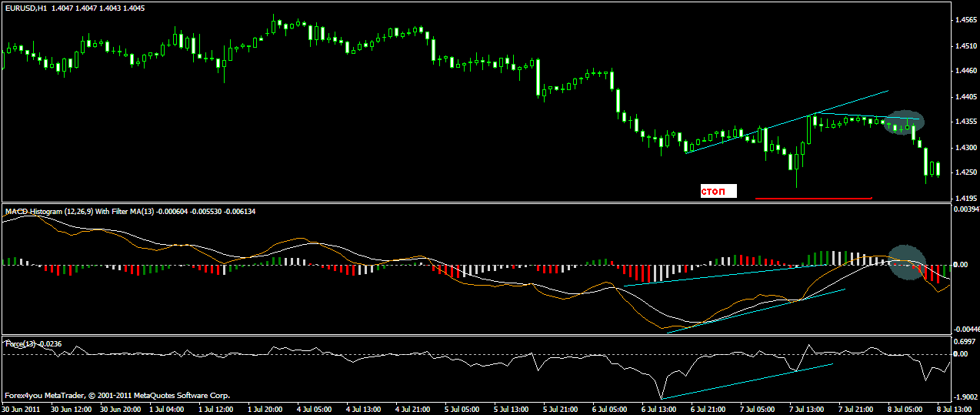Click divider between price chart and MACD window
Screen dimensions: 980x415
tap(477, 203)
